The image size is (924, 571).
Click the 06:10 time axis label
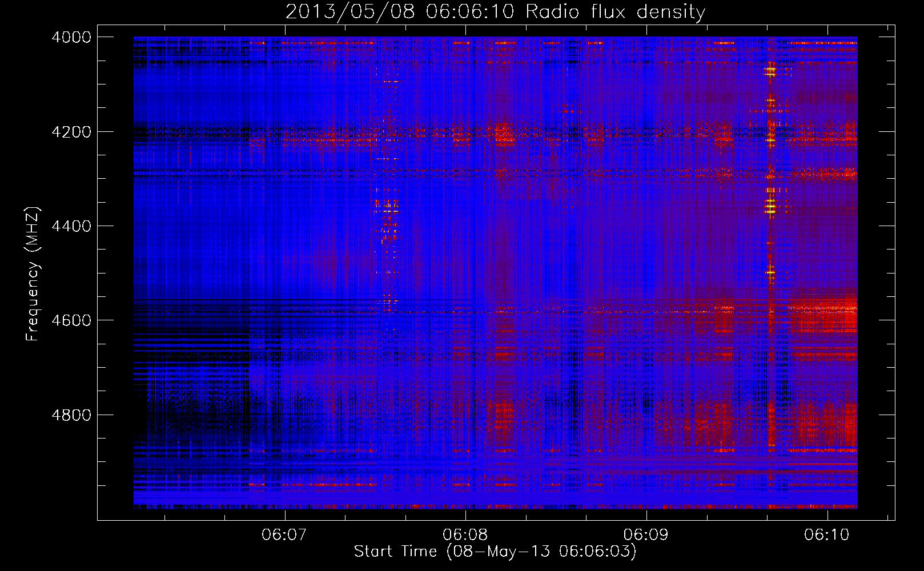click(827, 534)
